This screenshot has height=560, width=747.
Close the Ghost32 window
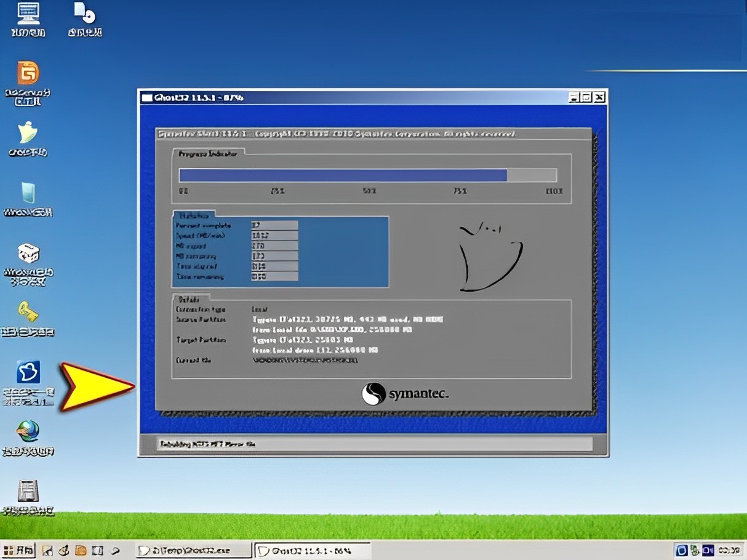click(x=599, y=97)
